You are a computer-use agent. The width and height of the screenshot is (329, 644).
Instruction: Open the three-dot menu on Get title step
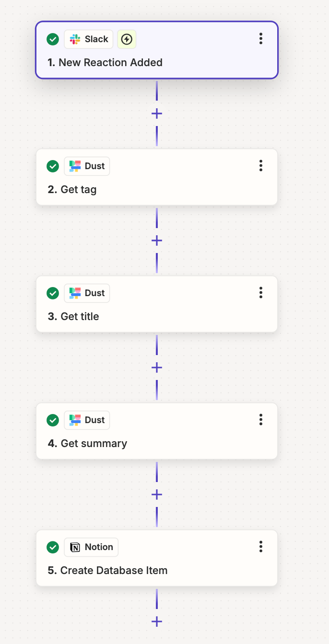tap(261, 293)
